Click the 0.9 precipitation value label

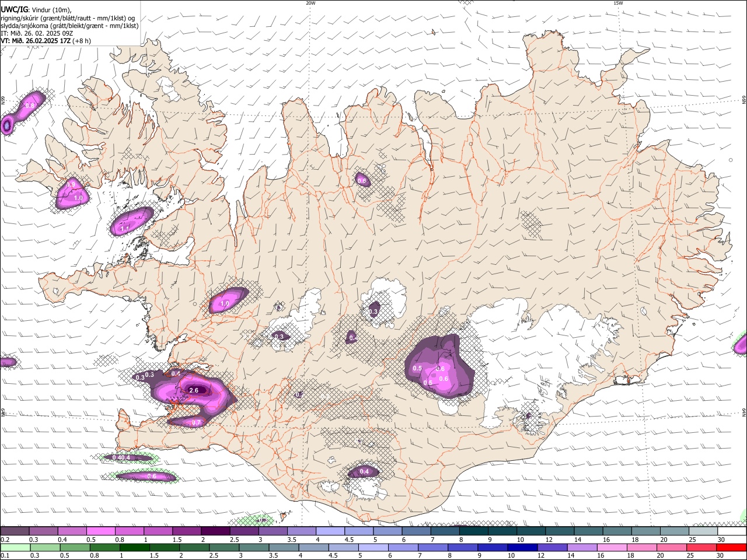(x=71, y=184)
